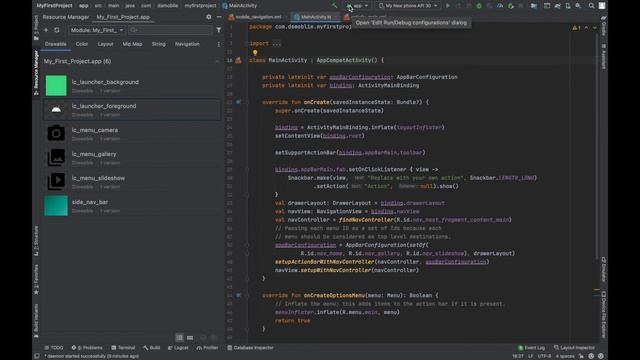640x360 pixels.
Task: Select the ic_menu_gallery drawable
Action: 131,158
